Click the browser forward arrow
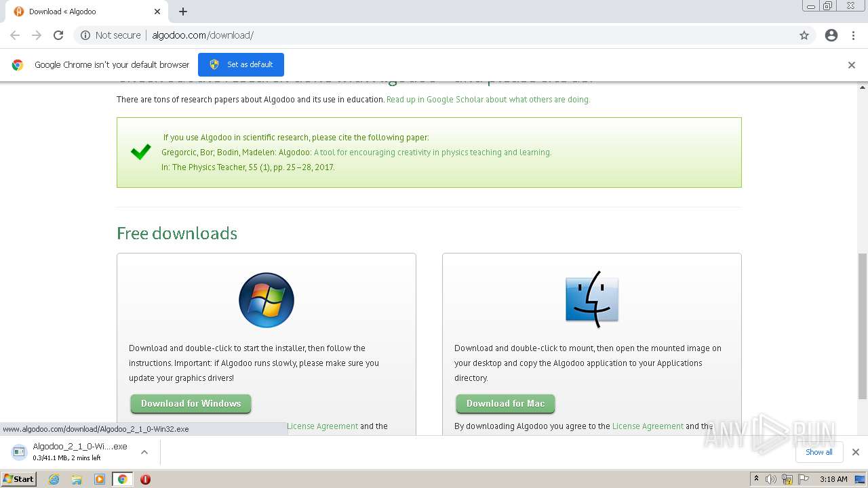Image resolution: width=868 pixels, height=488 pixels. (37, 35)
